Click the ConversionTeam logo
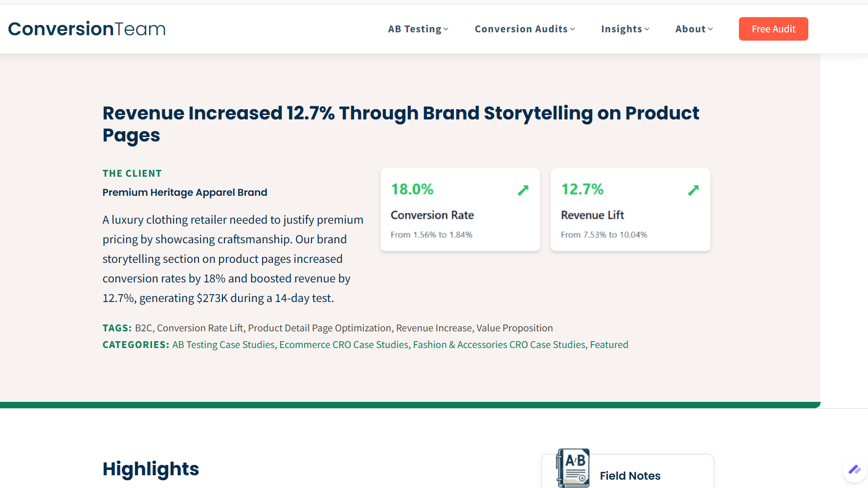The width and height of the screenshot is (868, 488). pyautogui.click(x=87, y=29)
